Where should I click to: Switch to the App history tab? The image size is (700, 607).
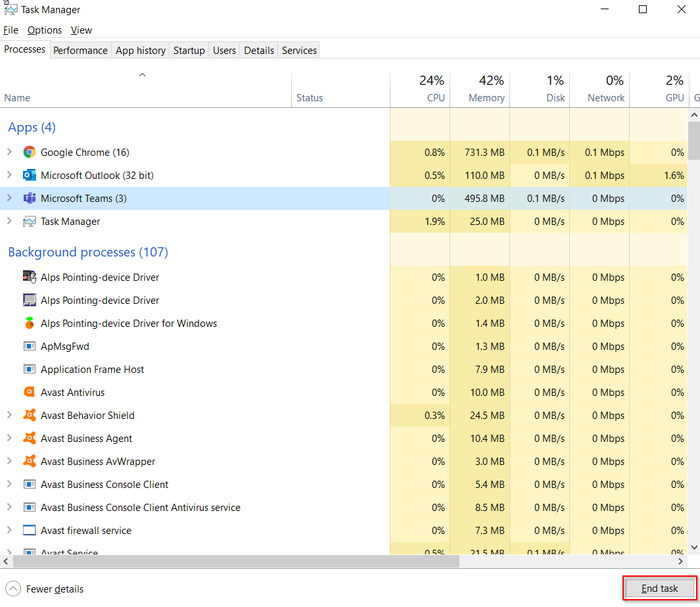[141, 51]
